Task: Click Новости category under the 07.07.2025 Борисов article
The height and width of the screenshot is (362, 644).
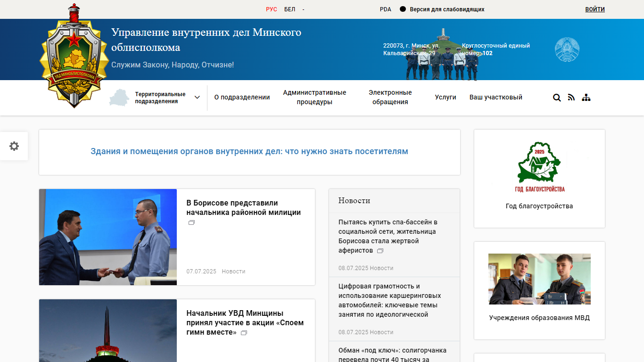Action: 233,271
